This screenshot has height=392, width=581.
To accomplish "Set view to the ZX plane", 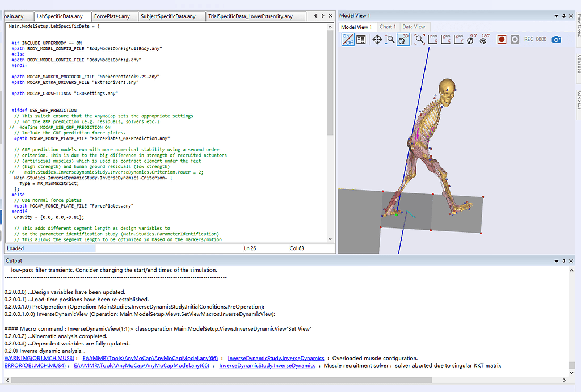I will click(x=445, y=39).
